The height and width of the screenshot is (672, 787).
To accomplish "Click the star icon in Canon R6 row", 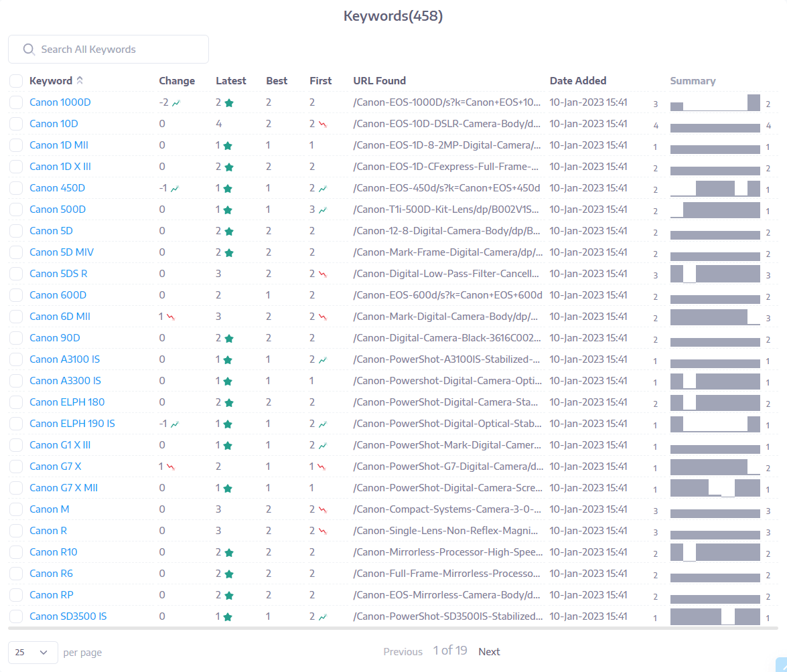I will point(229,574).
